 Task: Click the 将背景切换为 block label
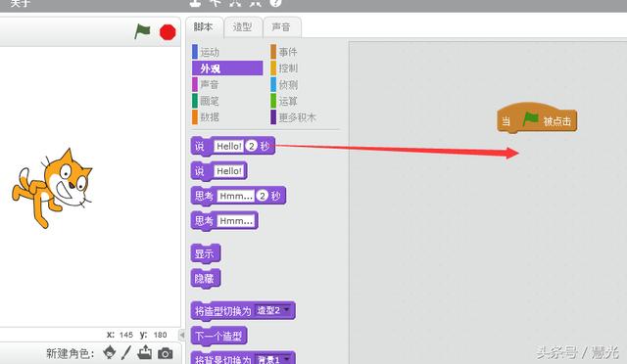click(x=222, y=359)
